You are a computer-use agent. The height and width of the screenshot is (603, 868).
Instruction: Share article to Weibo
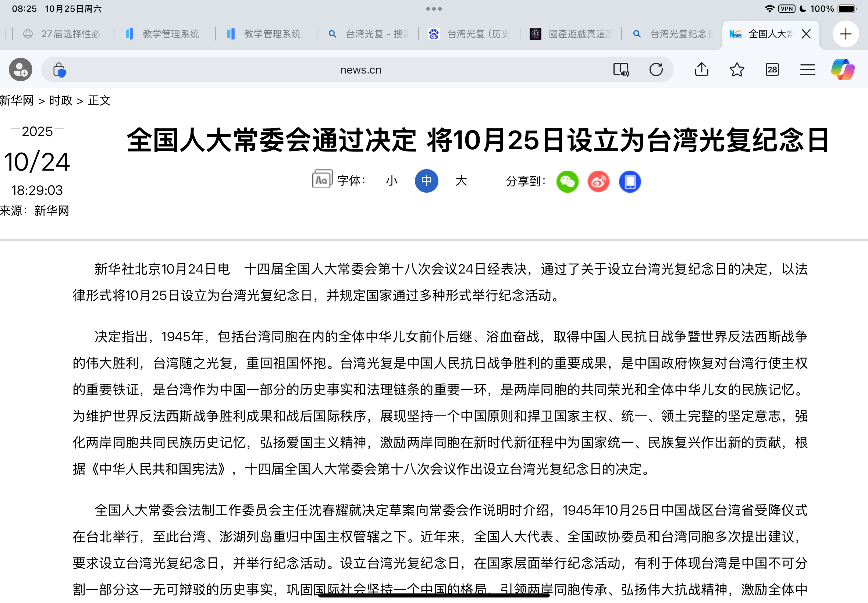598,182
